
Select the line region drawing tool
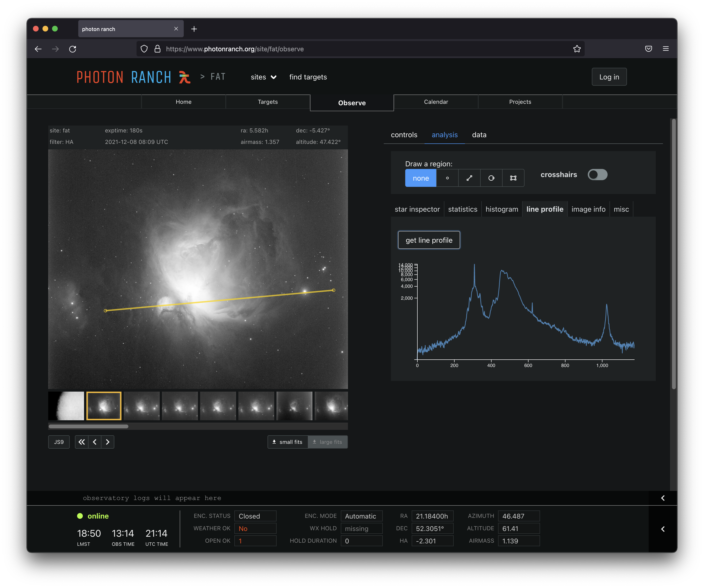pos(469,178)
